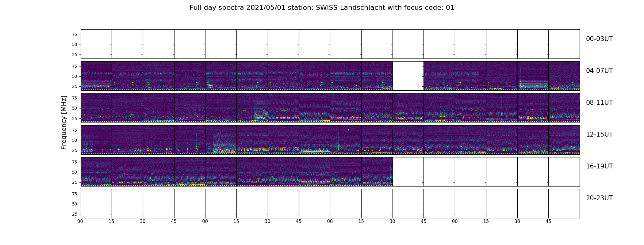Click the 75 tick label of the 00-03UT row
644x245 pixels.
[75, 34]
